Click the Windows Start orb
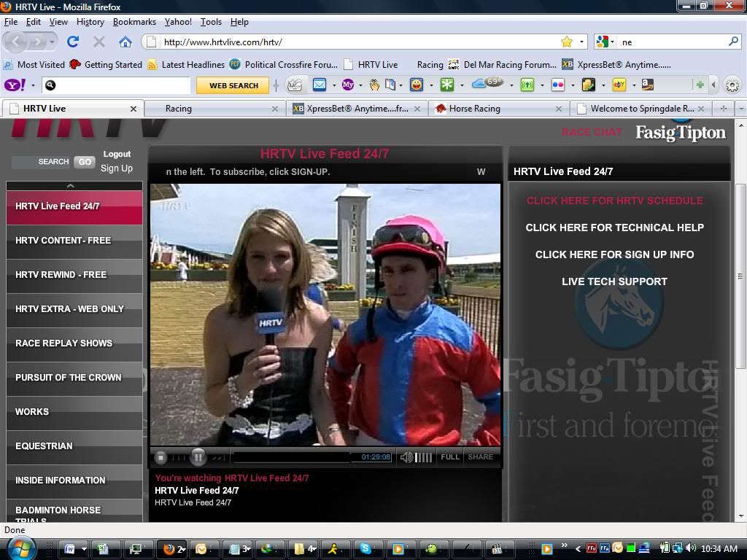747x560 pixels. pos(20,548)
